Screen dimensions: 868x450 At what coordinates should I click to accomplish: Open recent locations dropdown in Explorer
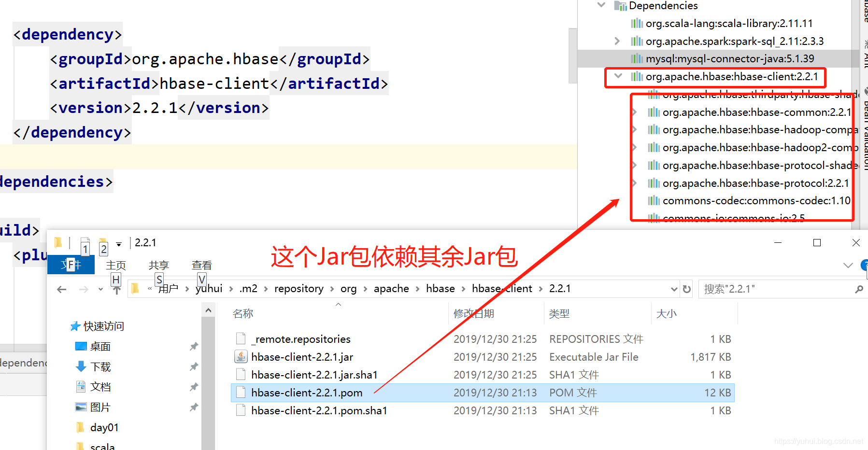(100, 289)
